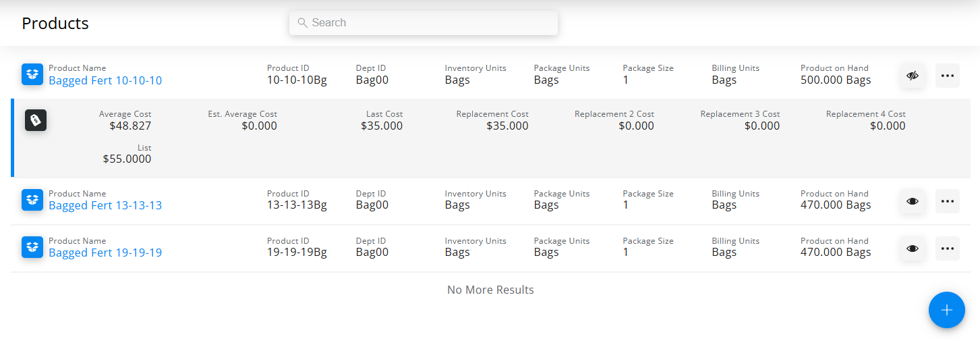Click the product icon for Bagged Fert 10-10-10

coord(32,74)
